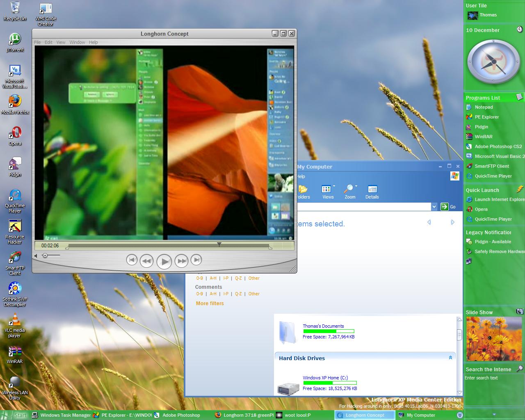
Task: Click down arrow on My Computer scrollbar
Action: 459,393
